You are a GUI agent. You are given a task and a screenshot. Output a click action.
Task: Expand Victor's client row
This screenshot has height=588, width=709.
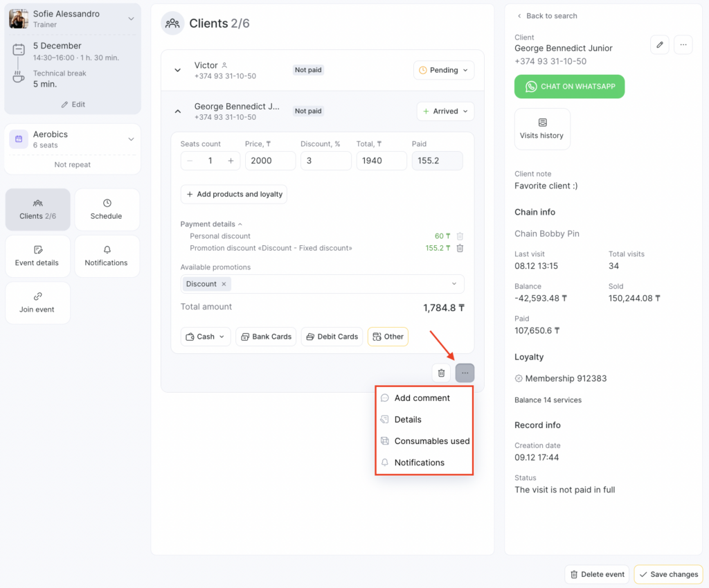tap(178, 70)
